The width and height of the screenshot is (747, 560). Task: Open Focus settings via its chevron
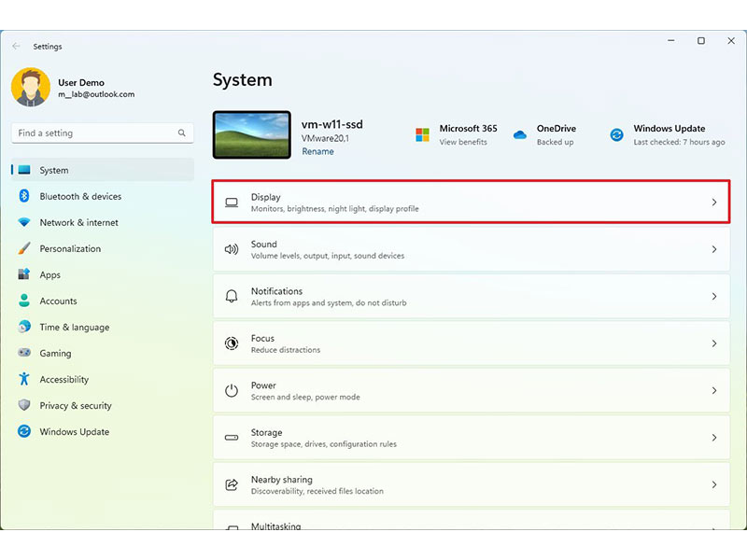click(714, 343)
